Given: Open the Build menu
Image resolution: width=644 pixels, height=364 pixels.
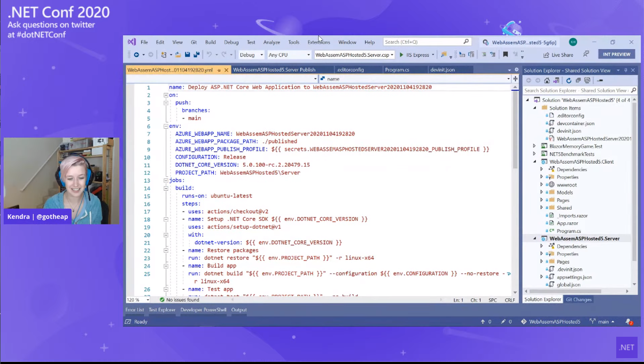Looking at the screenshot, I should tap(211, 42).
